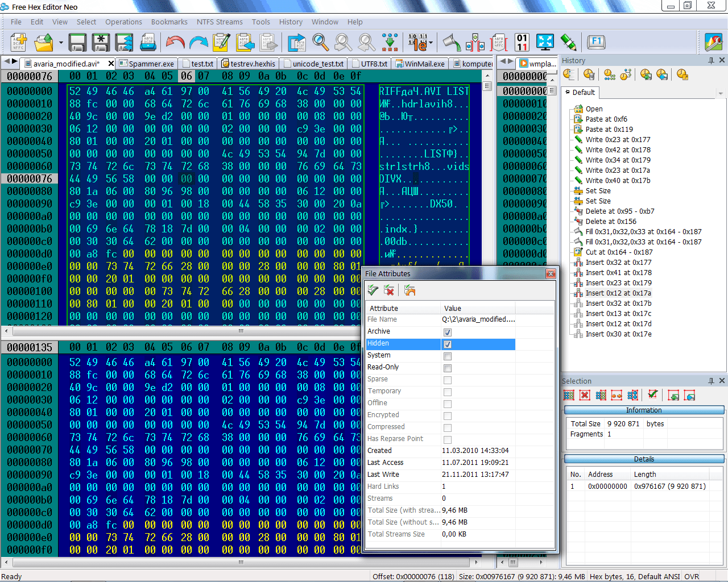Open the Bookmarks menu
This screenshot has height=582, width=728.
169,22
